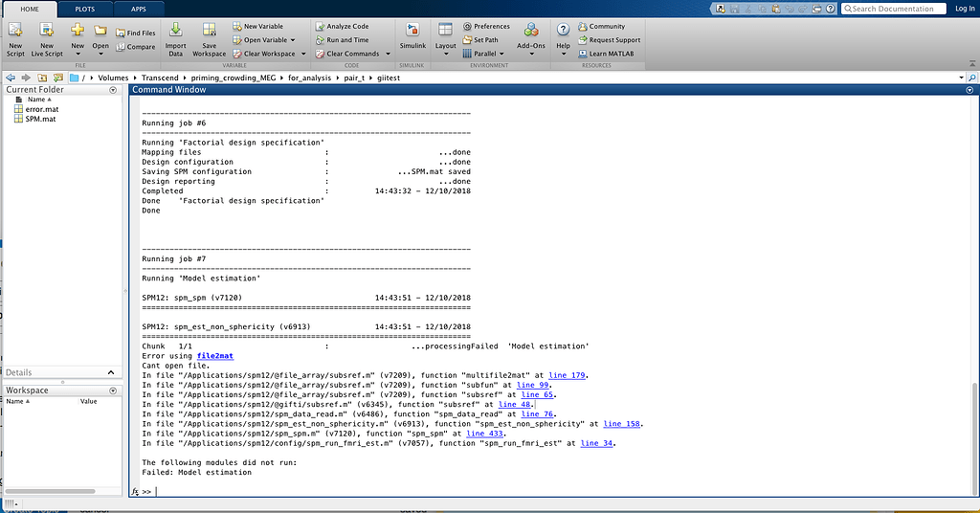Open the address bar history dropdown
This screenshot has height=513, width=980.
pos(961,78)
